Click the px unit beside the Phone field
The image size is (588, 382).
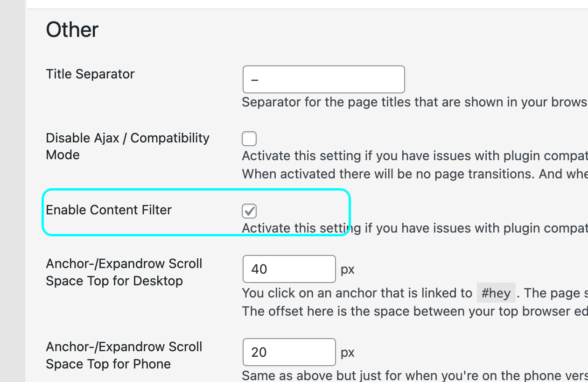point(348,352)
